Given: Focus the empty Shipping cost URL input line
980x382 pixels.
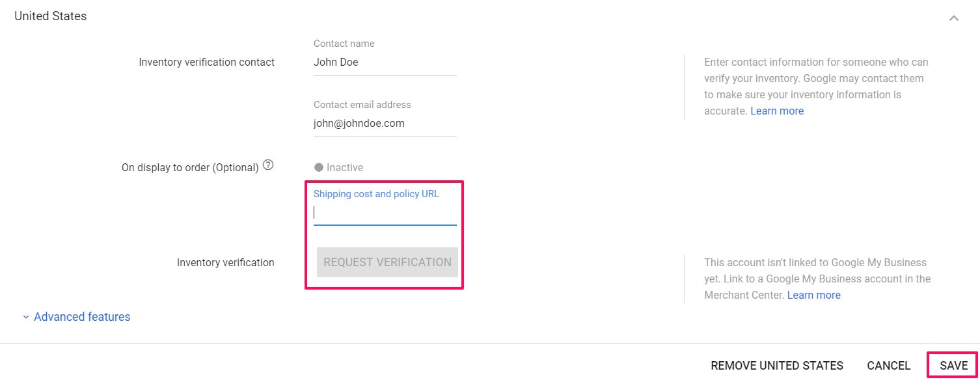Looking at the screenshot, I should [385, 213].
